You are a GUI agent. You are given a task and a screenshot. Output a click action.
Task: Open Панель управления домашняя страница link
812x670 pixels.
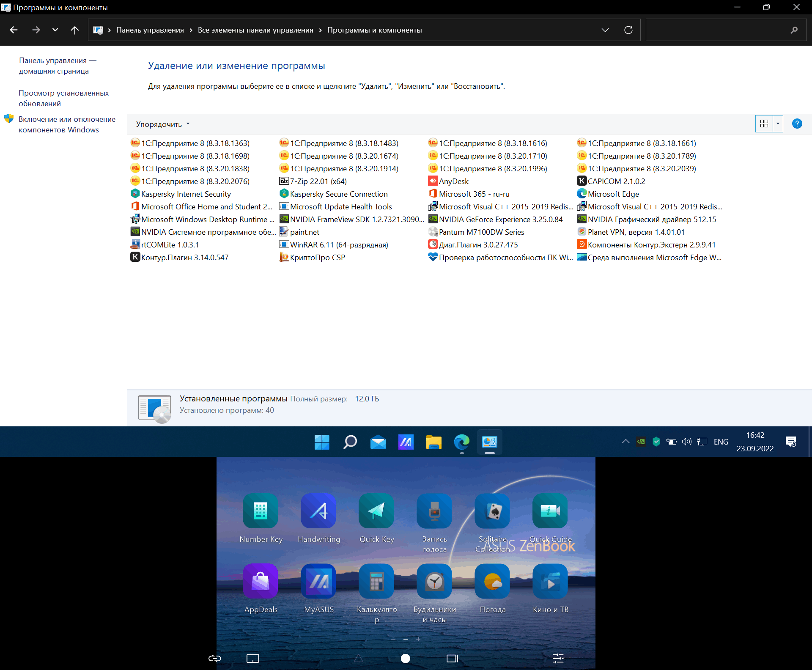point(58,66)
